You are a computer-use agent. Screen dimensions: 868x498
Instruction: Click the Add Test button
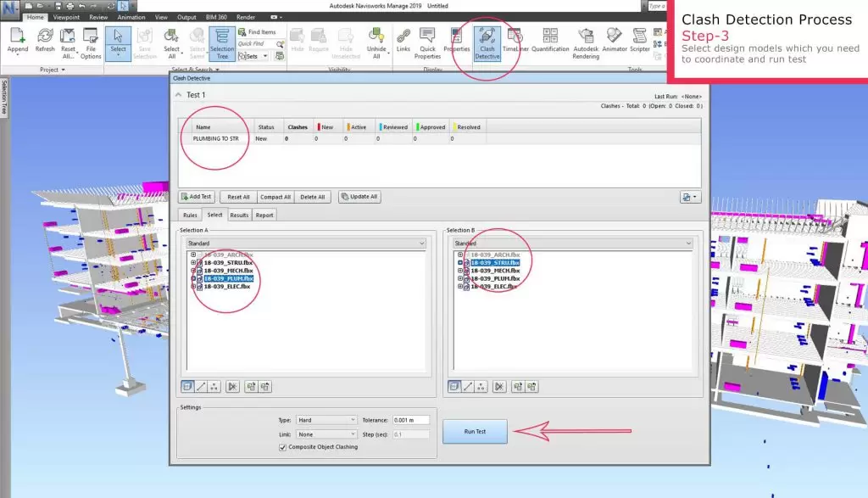(196, 197)
